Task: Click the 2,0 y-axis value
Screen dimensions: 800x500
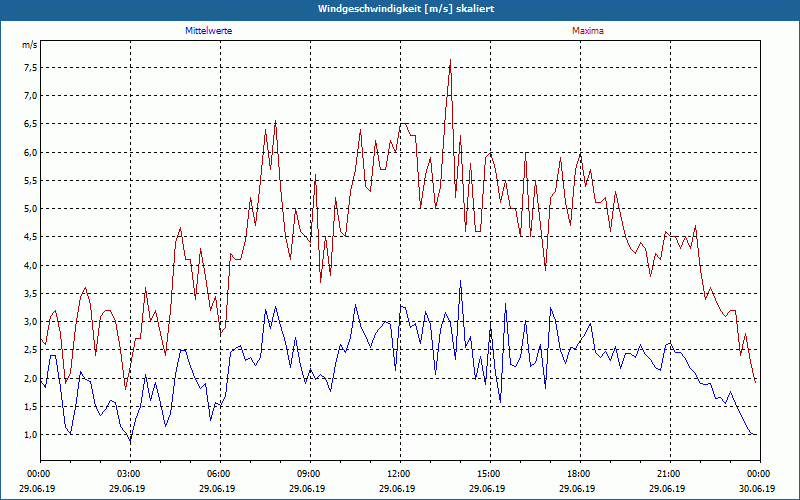Action: 30,378
